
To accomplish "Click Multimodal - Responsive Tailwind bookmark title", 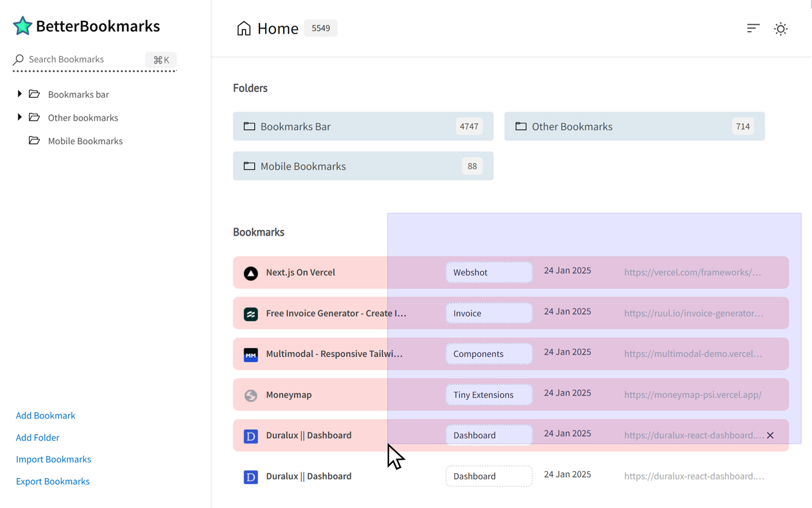I will pyautogui.click(x=334, y=354).
